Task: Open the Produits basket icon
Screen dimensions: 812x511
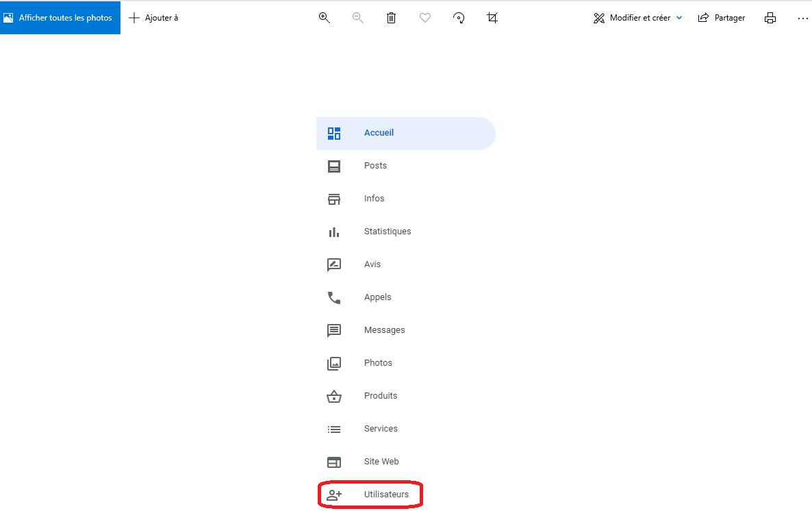Action: pos(334,397)
